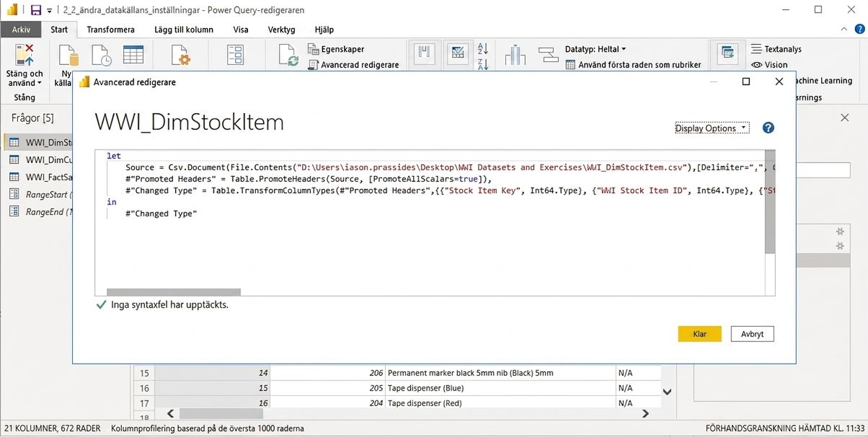Click the Tape dispenser (Red) cell
Screen dimensions: 868x437
(x=500, y=403)
